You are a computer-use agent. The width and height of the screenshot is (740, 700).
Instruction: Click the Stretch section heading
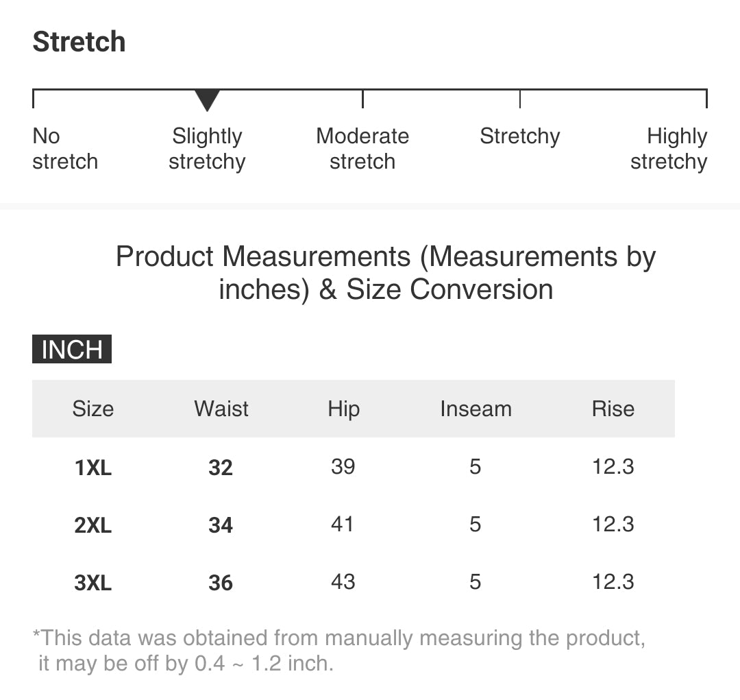[79, 42]
